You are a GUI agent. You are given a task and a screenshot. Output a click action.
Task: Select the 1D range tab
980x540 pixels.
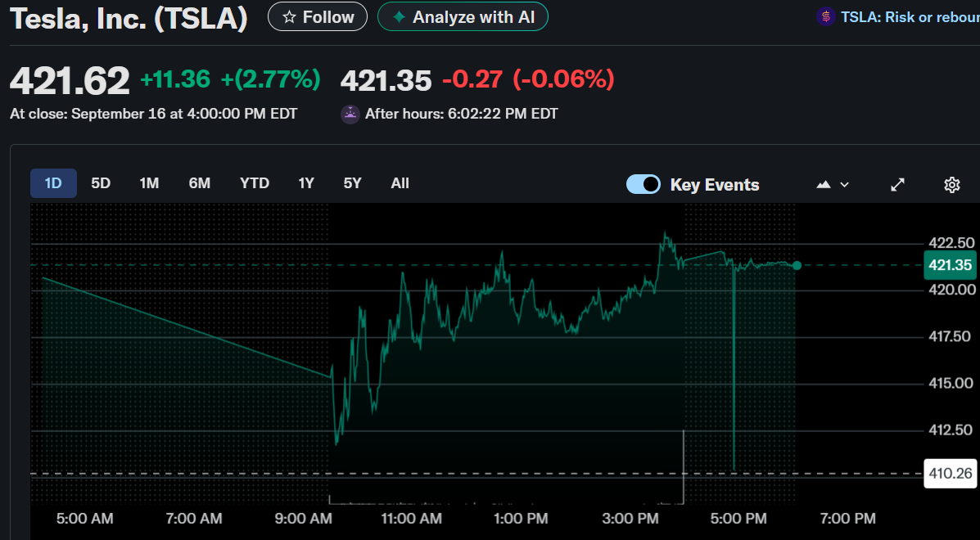coord(54,183)
